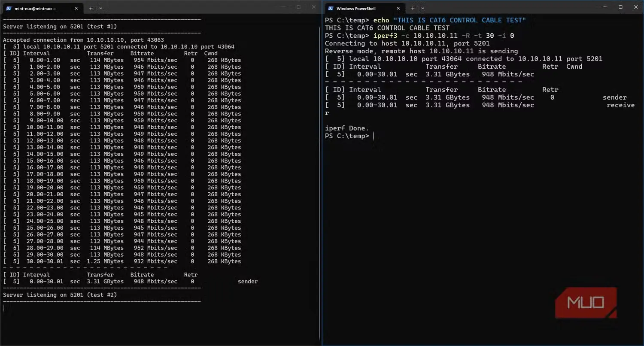This screenshot has width=644, height=346.
Task: Click the "20.00-21.00" interval row
Action: (x=122, y=194)
